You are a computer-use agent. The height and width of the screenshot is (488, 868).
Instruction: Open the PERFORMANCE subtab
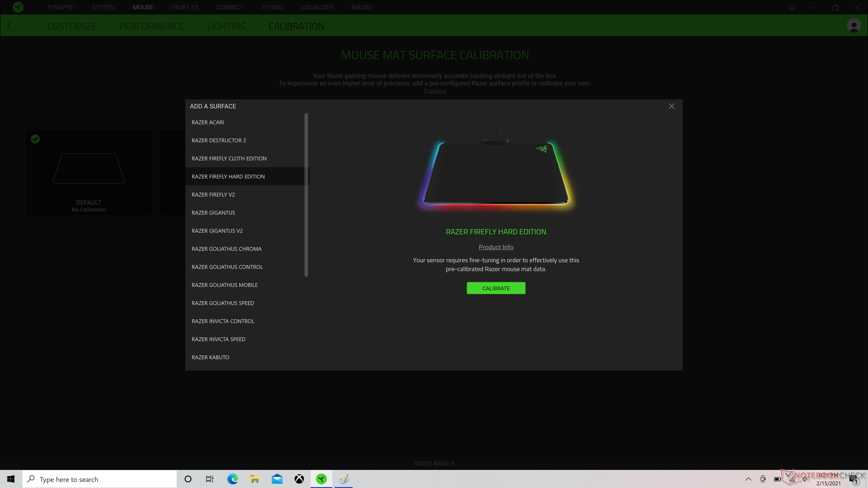coord(151,26)
